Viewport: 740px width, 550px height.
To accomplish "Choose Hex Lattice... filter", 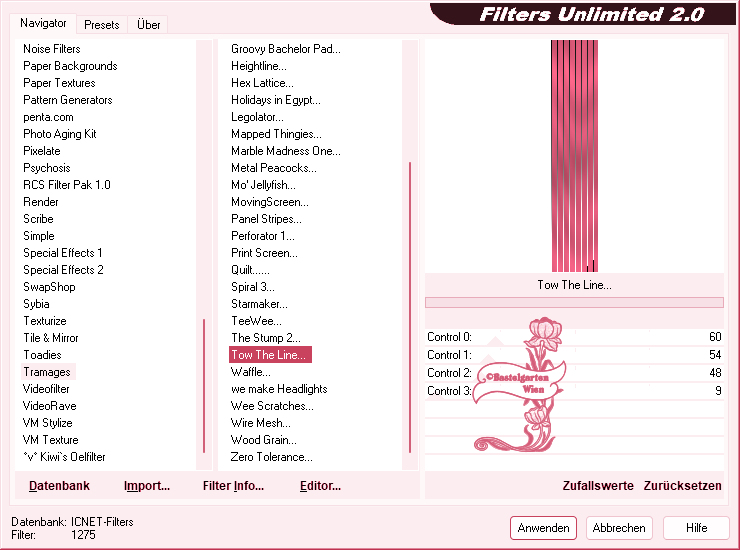I will pyautogui.click(x=262, y=83).
